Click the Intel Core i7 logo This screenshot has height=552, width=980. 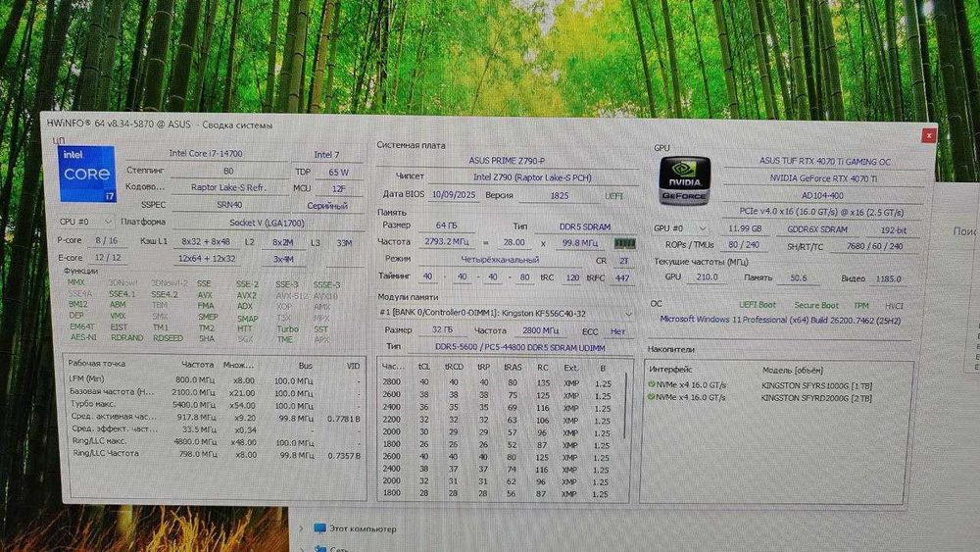point(87,174)
